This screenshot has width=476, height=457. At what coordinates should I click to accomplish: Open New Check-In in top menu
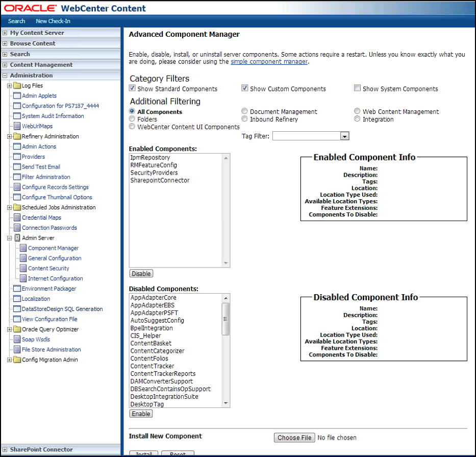pyautogui.click(x=53, y=21)
